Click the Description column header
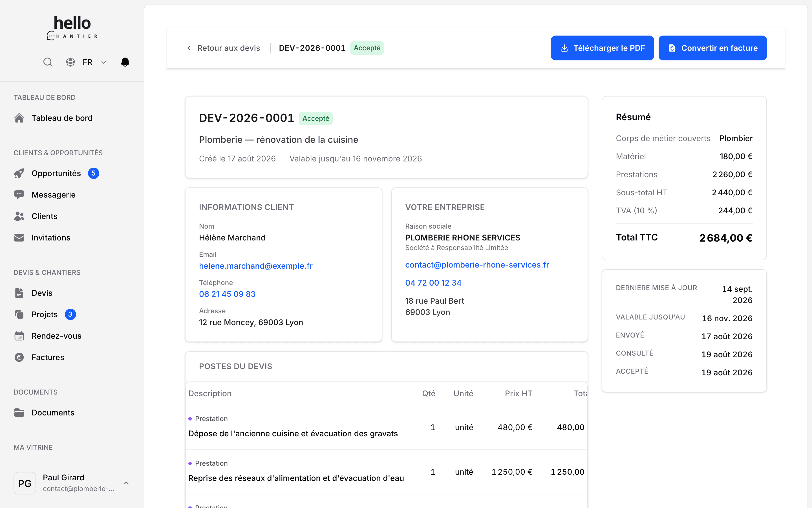This screenshot has height=508, width=812. coord(210,393)
